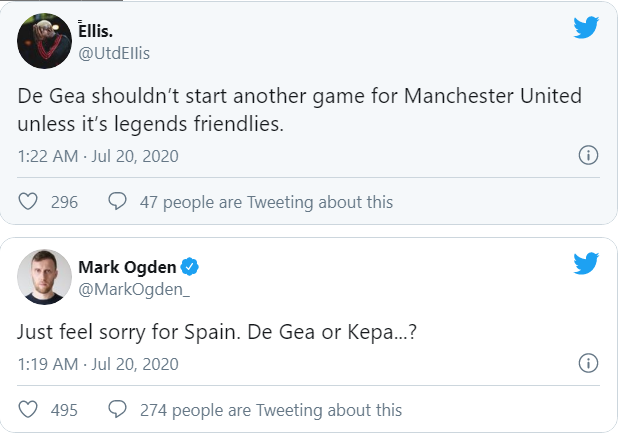Visit the @UtdEllis handle
The image size is (620, 435).
point(113,52)
